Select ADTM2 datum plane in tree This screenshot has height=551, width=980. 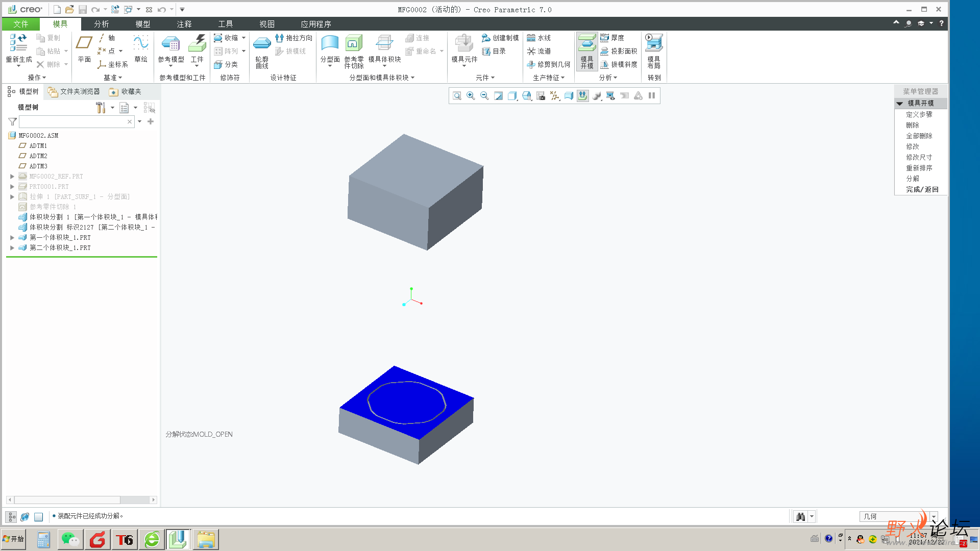tap(38, 156)
